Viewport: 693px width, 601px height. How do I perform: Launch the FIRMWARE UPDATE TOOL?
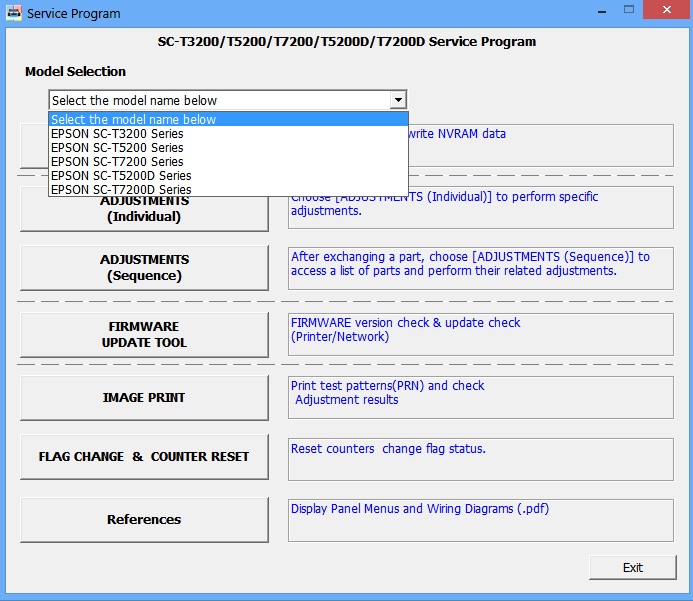click(x=144, y=335)
